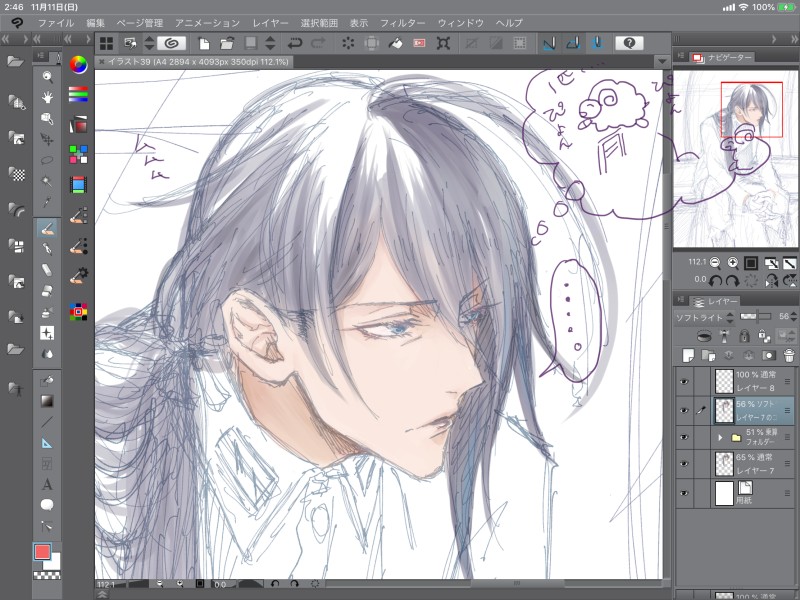Select the イラスト39 canvas tab
The width and height of the screenshot is (800, 600).
(194, 62)
